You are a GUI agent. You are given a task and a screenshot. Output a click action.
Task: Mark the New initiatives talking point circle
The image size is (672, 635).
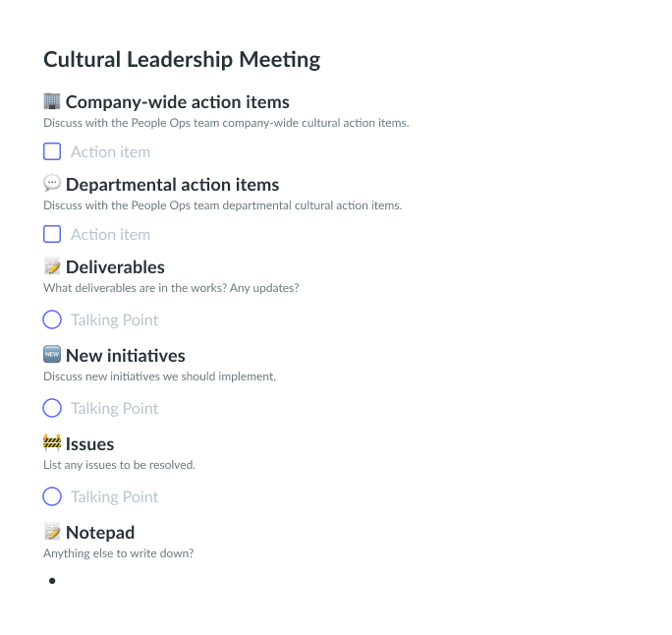point(52,408)
